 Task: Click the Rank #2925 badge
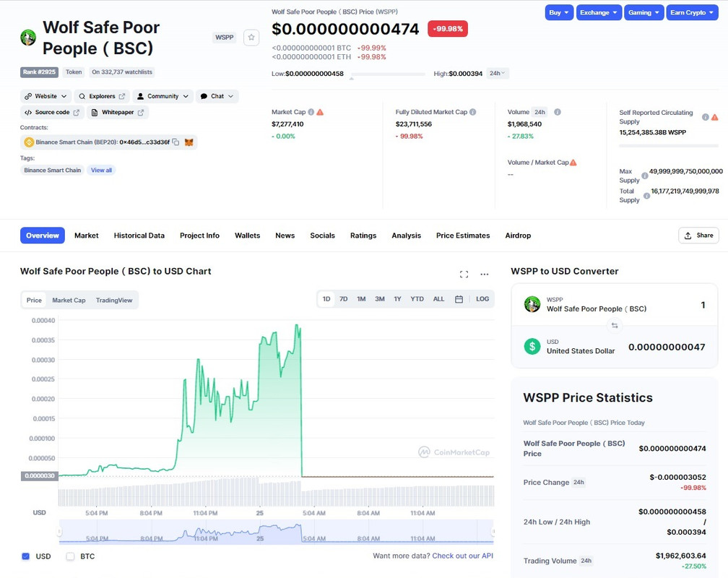tap(39, 72)
